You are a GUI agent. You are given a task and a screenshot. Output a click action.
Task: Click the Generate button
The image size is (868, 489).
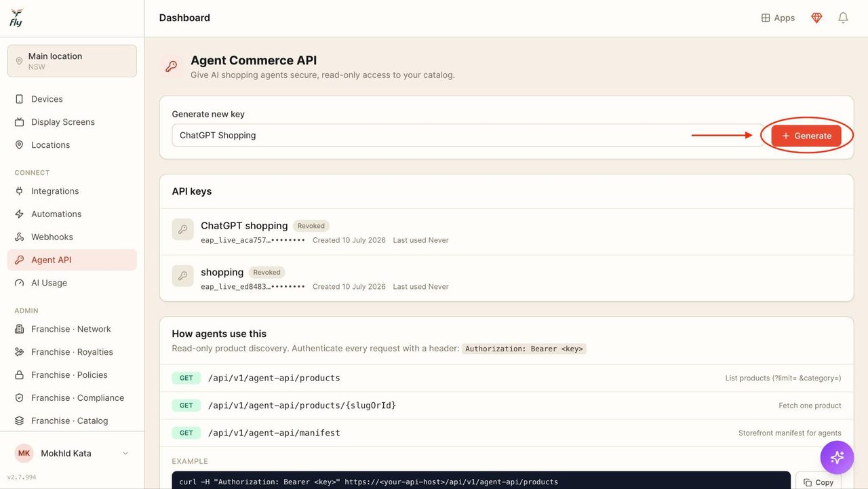coord(806,136)
